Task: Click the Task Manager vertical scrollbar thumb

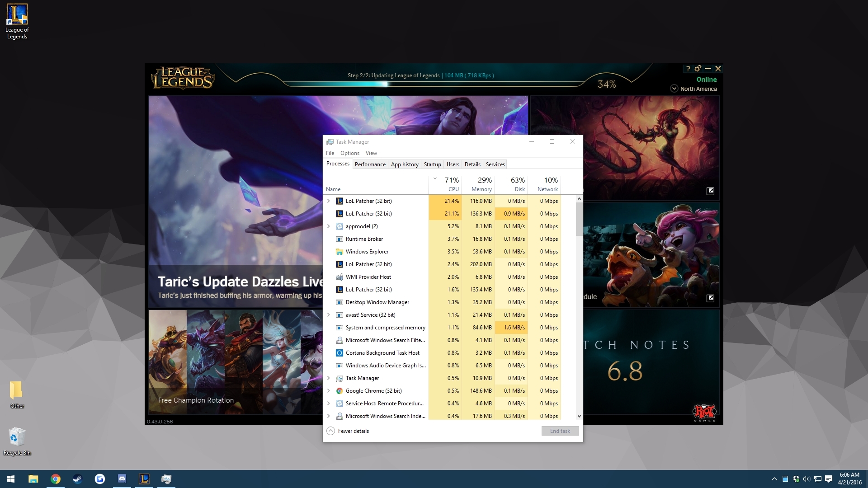Action: [x=579, y=219]
